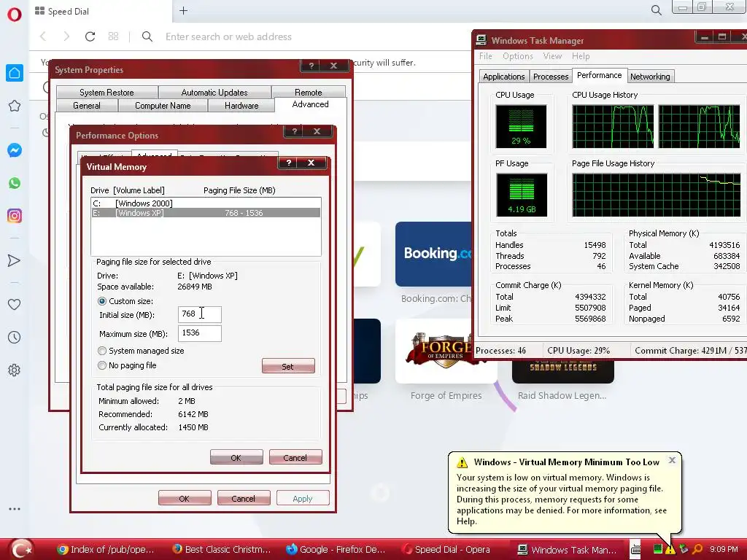Switch to the Processes tab in Task Manager

pyautogui.click(x=551, y=76)
